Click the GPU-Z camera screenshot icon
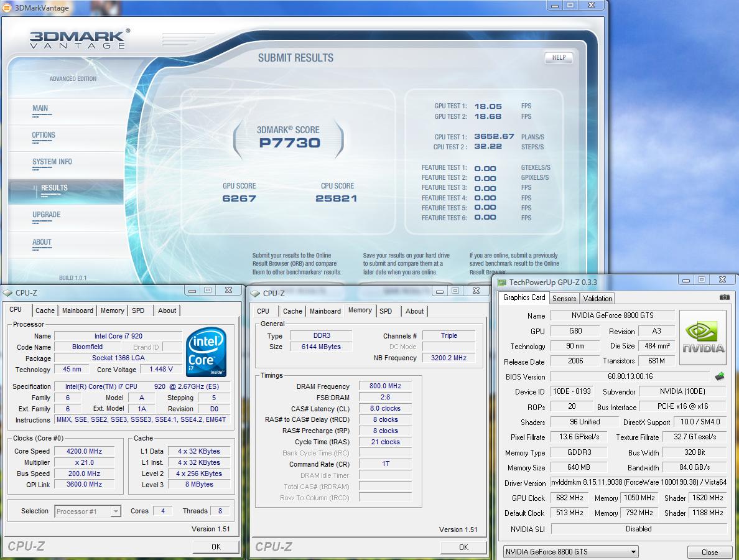This screenshot has height=560, width=739. click(725, 297)
